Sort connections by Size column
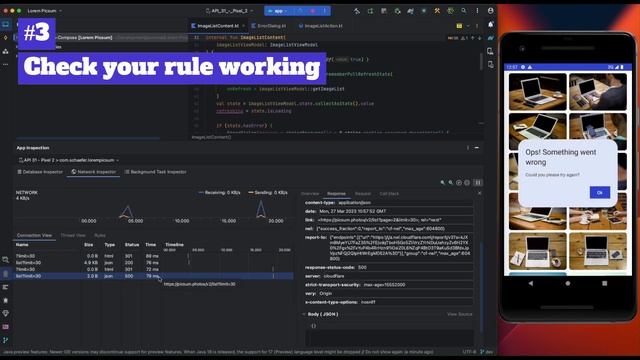The height and width of the screenshot is (360, 640). click(89, 244)
